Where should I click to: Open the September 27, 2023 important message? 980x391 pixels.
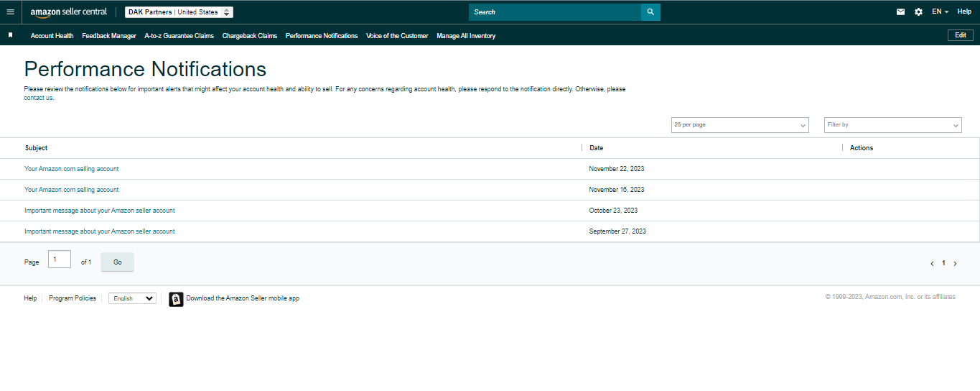pos(100,231)
